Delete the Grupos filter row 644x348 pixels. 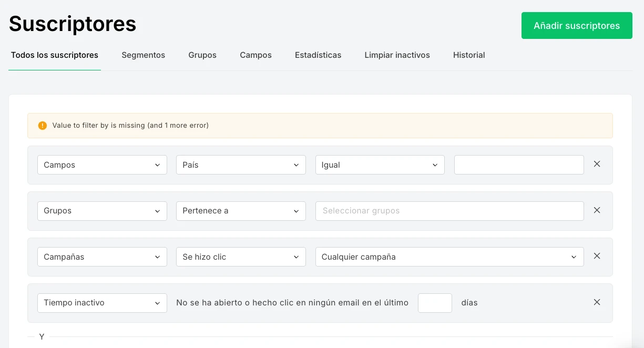pyautogui.click(x=597, y=210)
